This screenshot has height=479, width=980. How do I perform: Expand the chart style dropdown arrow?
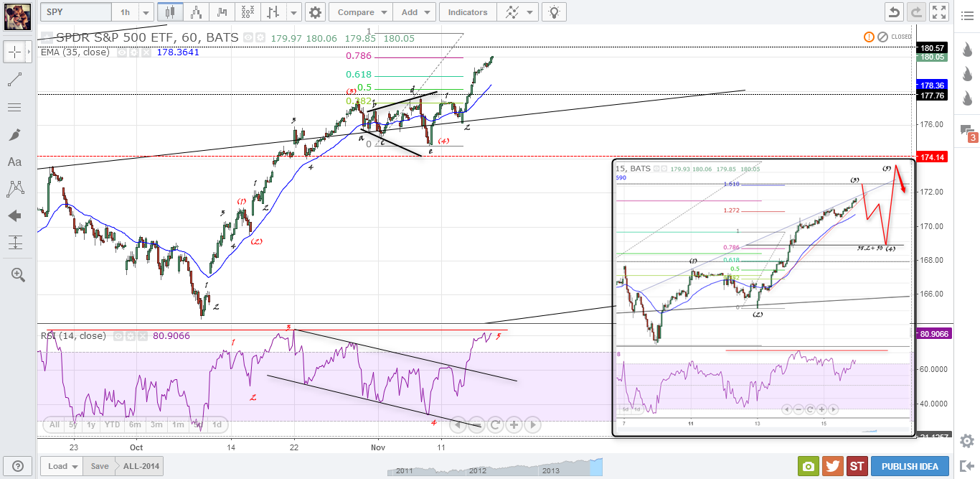click(x=293, y=12)
